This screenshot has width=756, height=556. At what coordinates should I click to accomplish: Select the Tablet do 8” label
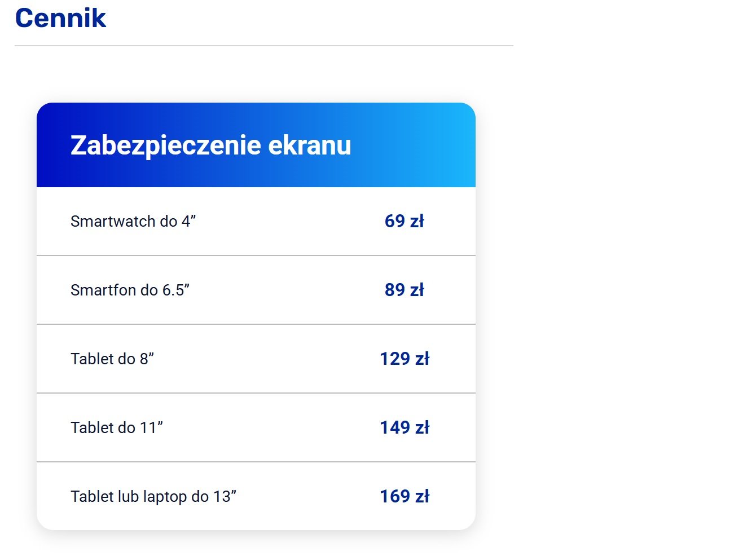[x=112, y=359]
